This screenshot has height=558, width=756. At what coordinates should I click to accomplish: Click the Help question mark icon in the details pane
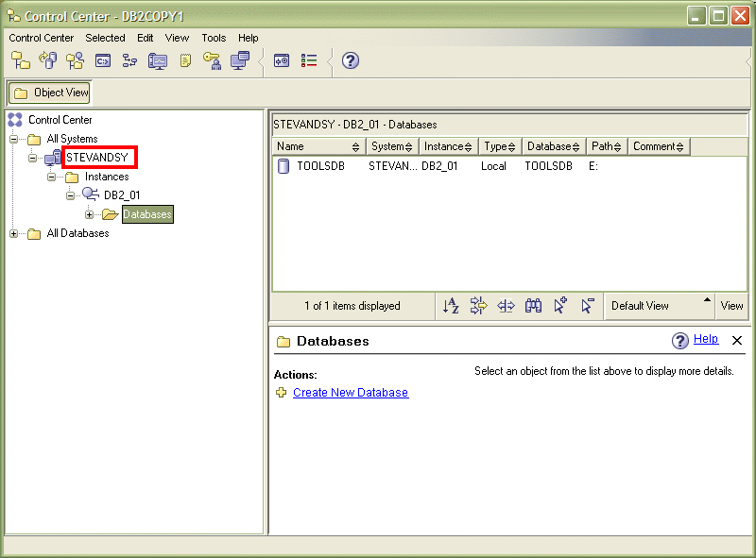click(x=679, y=341)
